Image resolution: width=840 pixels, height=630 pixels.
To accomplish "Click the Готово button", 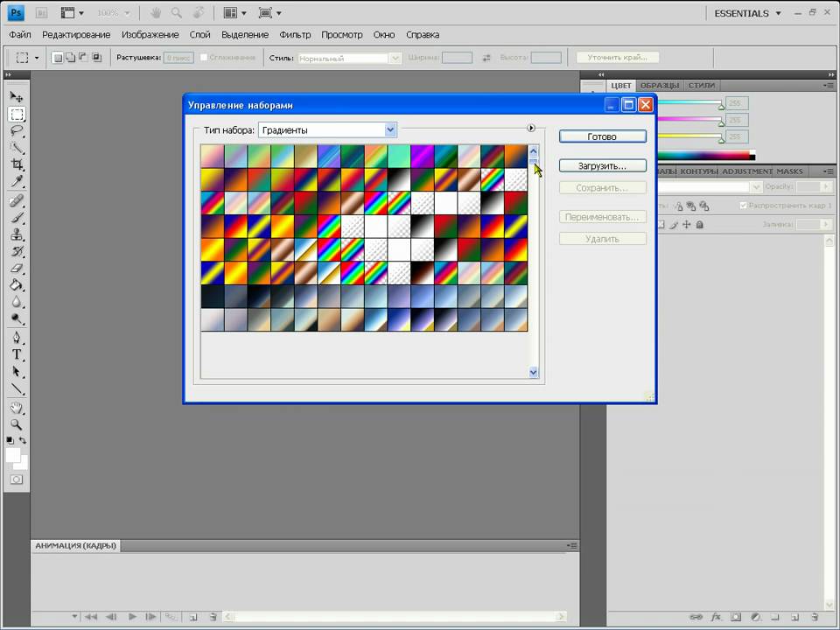I will click(602, 136).
